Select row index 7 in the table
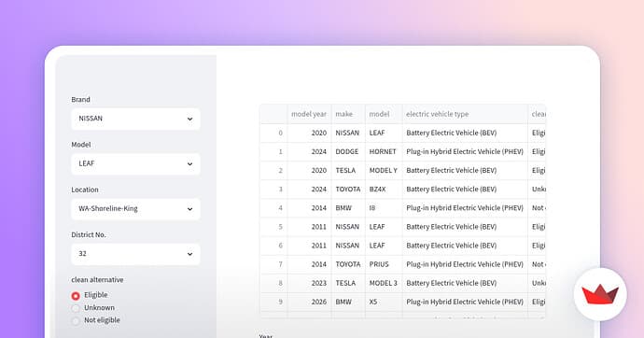Image resolution: width=644 pixels, height=338 pixels. coord(274,264)
